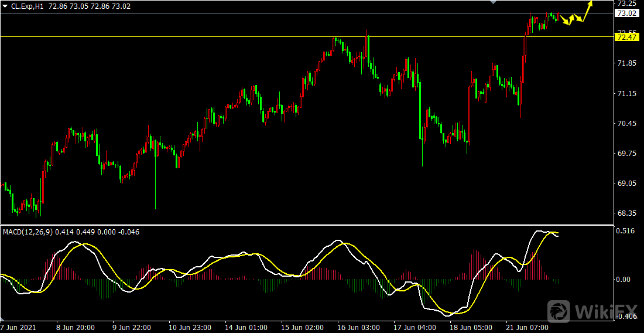This screenshot has height=333, width=644.
Task: Open the dropdown triangle beside CL.Exp,H1
Action: (5, 6)
